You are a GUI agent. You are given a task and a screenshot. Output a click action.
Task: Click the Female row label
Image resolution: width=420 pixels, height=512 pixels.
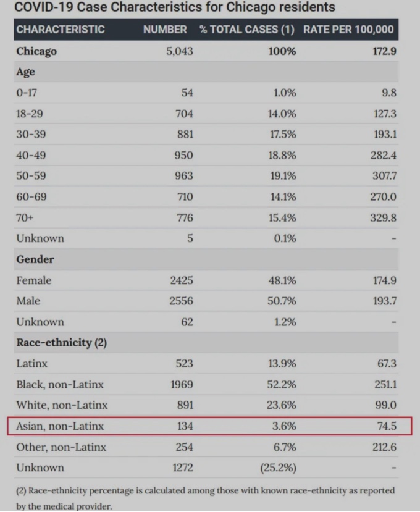pyautogui.click(x=33, y=280)
